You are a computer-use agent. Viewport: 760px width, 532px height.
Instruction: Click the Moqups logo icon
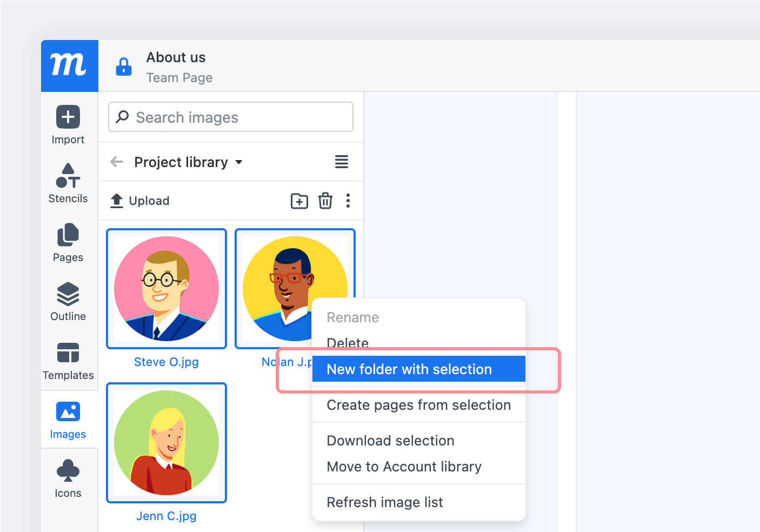pyautogui.click(x=69, y=65)
